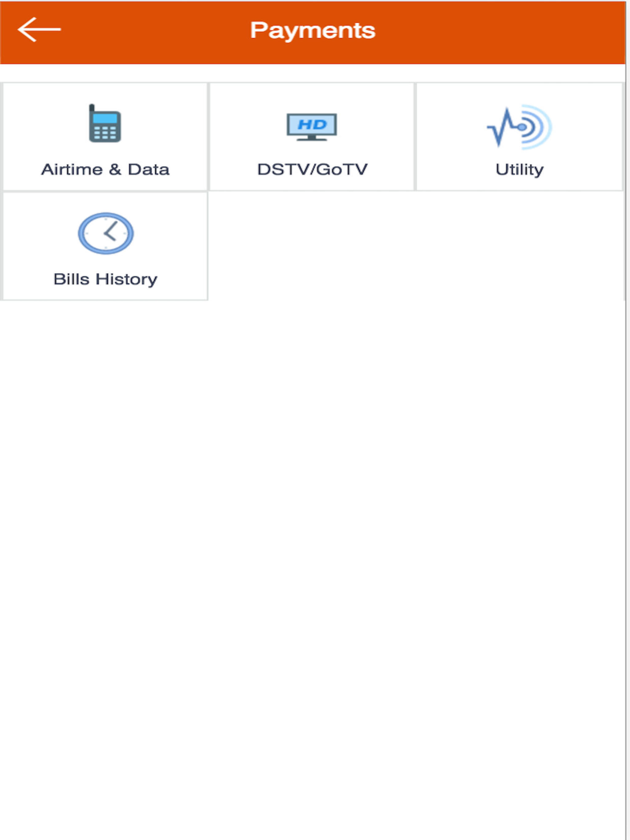Select the Utility payment tile
This screenshot has height=840, width=630.
click(x=520, y=137)
